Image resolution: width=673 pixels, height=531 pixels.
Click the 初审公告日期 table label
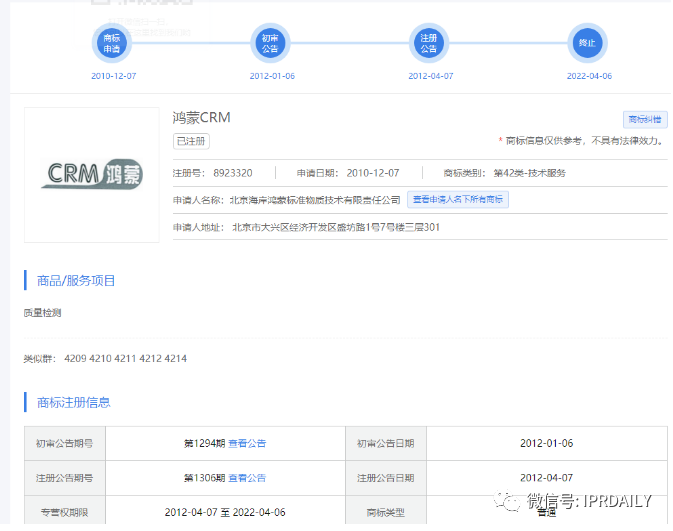[x=386, y=443]
